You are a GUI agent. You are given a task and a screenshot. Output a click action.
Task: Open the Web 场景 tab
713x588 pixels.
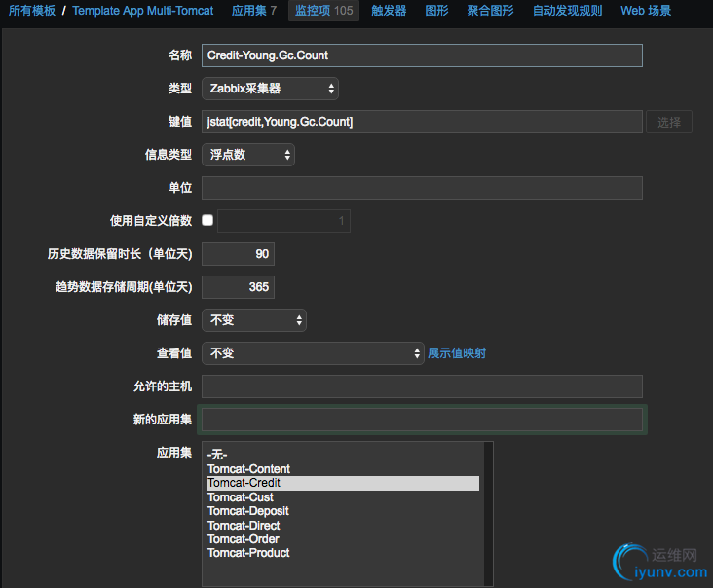click(x=646, y=11)
